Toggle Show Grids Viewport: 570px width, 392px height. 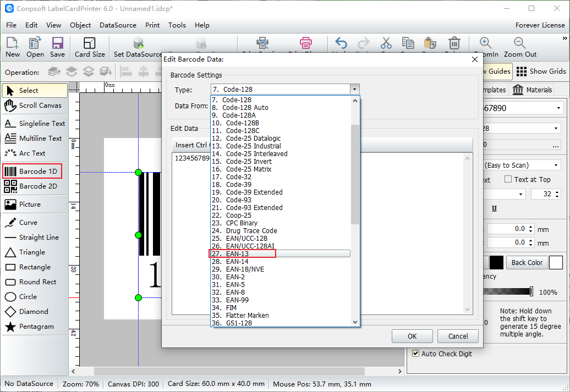coord(541,71)
